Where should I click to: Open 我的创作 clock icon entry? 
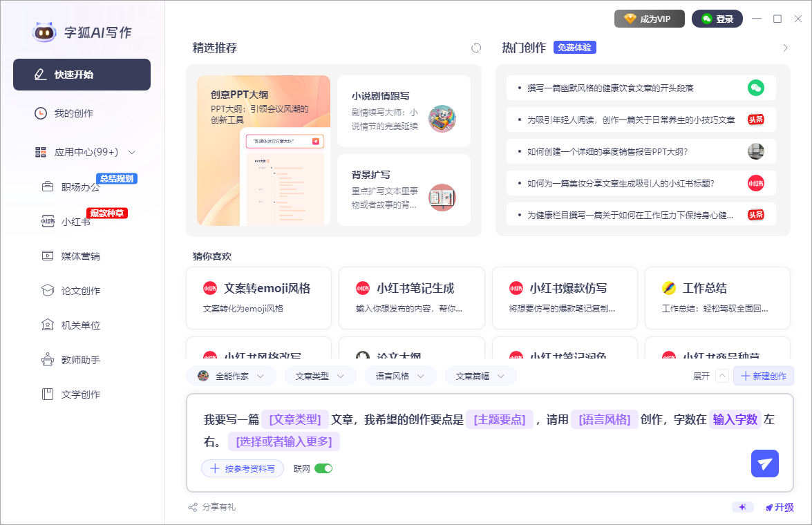tap(40, 113)
